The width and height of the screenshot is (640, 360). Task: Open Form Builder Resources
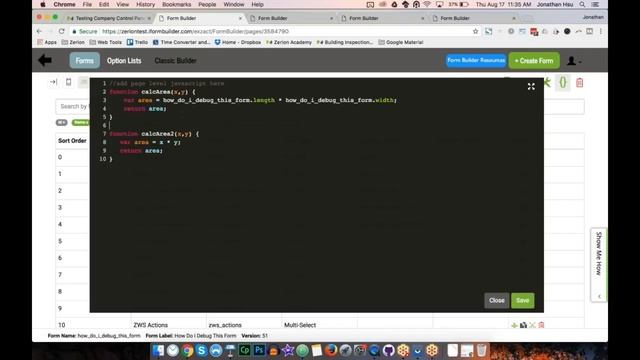[476, 60]
